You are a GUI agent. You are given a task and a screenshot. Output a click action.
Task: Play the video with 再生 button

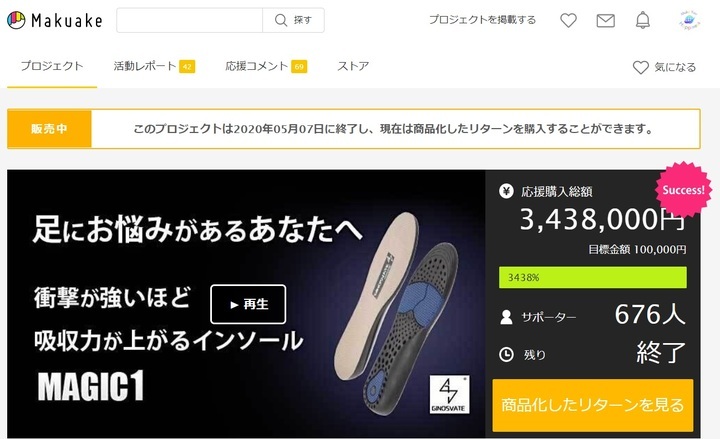click(248, 304)
